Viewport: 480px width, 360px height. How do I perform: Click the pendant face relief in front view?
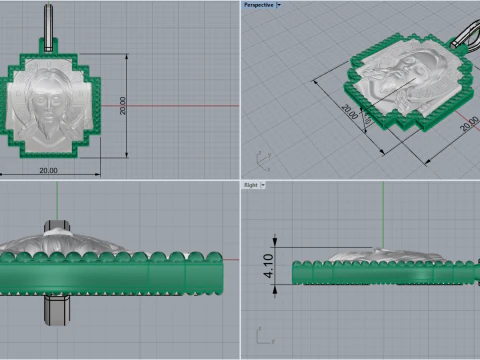point(49,105)
